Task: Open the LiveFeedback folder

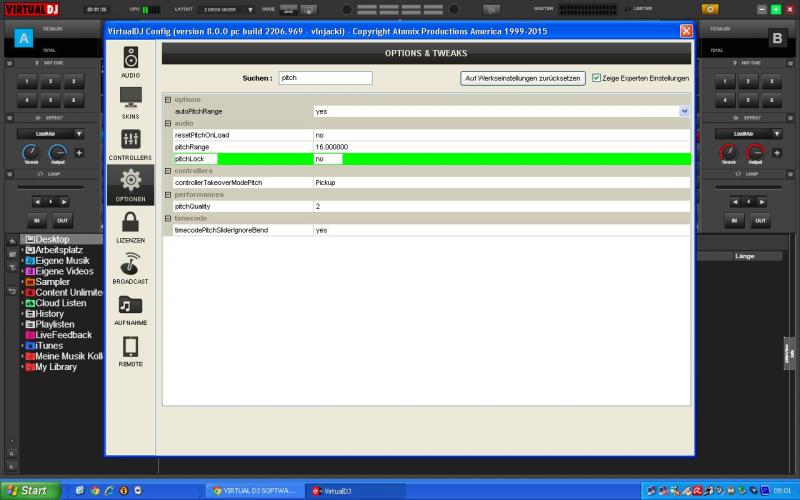Action: pos(59,335)
